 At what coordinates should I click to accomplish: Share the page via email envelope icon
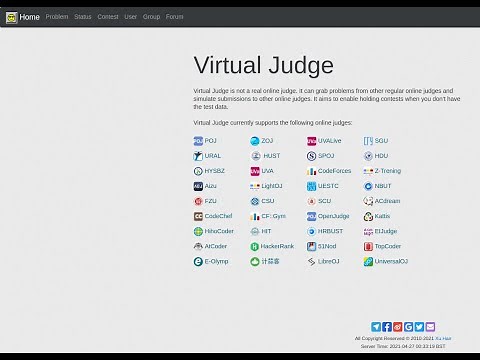coord(430,327)
